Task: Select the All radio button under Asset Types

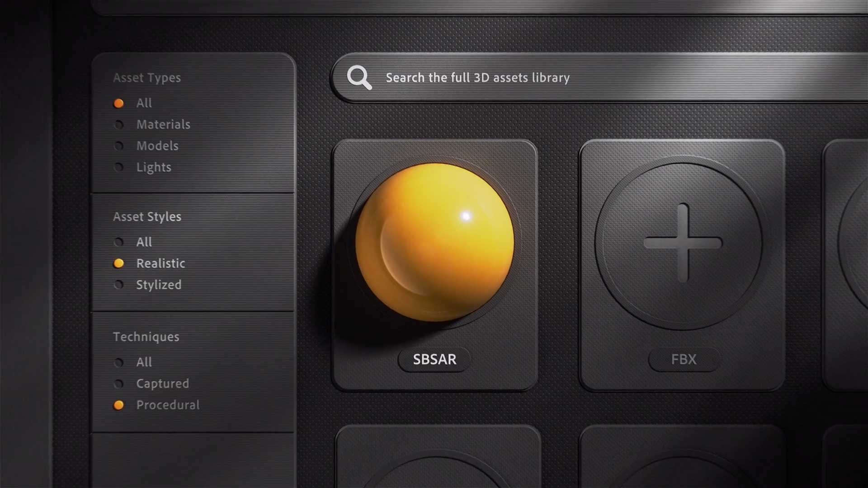Action: tap(118, 103)
